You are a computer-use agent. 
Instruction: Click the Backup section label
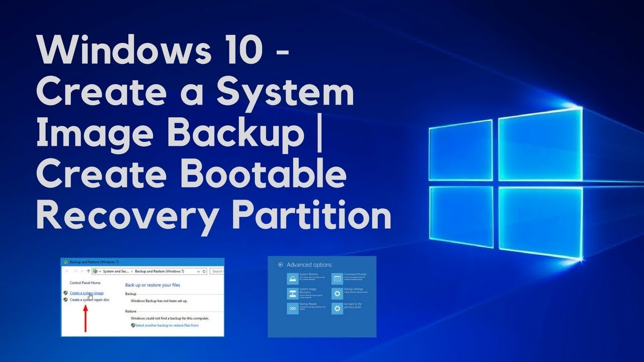131,294
